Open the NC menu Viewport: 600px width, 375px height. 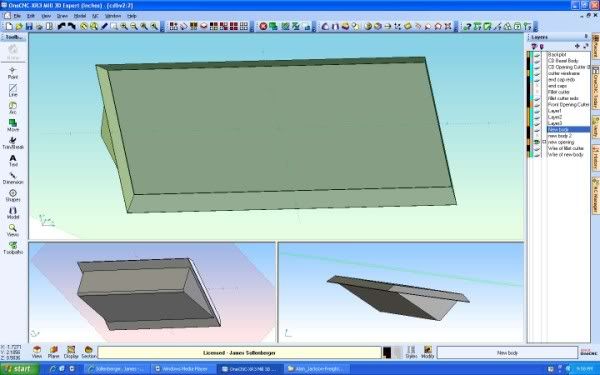pyautogui.click(x=95, y=16)
